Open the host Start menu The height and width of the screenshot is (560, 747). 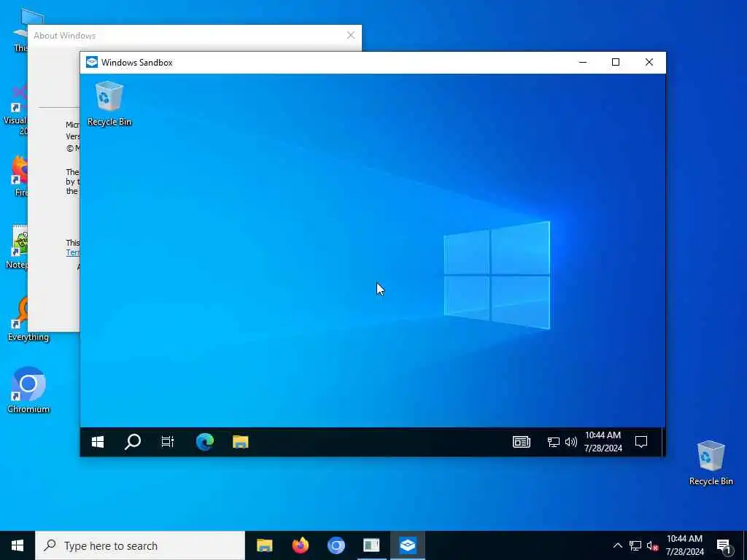tap(18, 545)
